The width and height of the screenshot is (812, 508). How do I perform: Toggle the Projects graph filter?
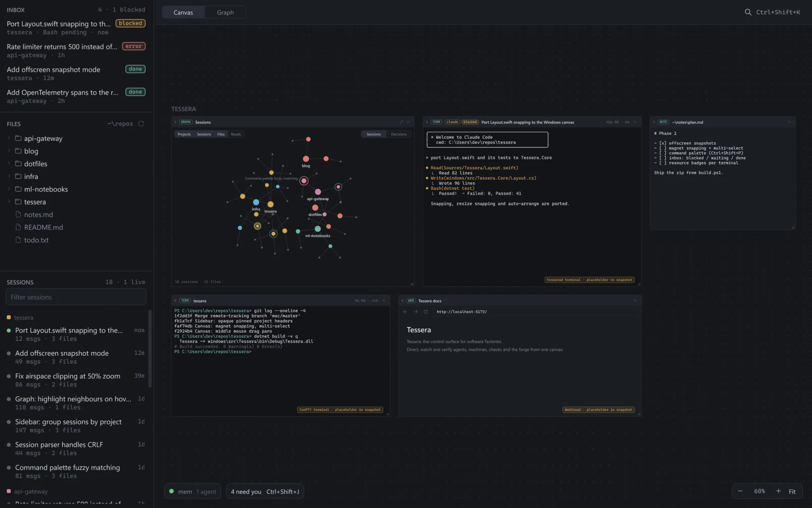pyautogui.click(x=184, y=134)
